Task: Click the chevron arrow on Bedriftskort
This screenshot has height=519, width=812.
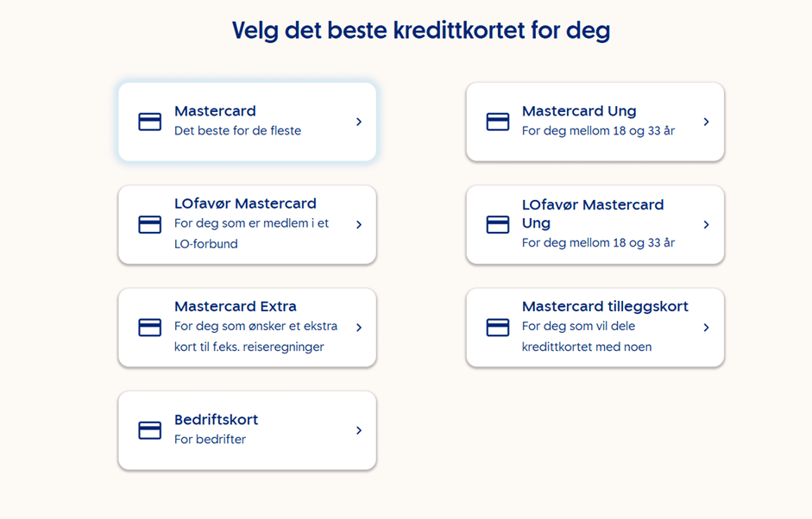Action: pos(359,430)
